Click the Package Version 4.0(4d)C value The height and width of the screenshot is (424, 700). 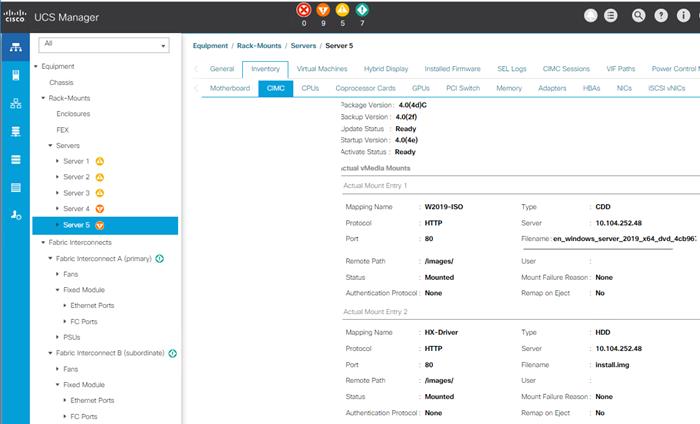pos(412,105)
